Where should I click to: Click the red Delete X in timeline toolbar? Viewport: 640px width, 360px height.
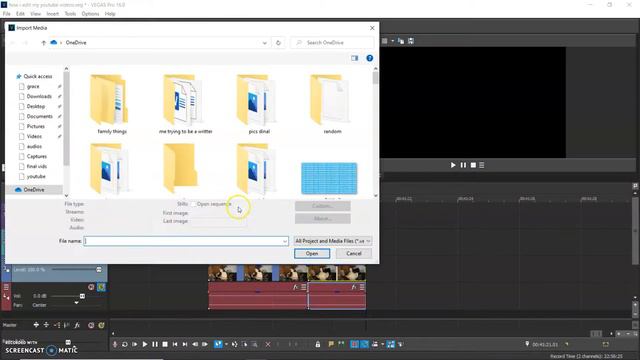(x=268, y=344)
